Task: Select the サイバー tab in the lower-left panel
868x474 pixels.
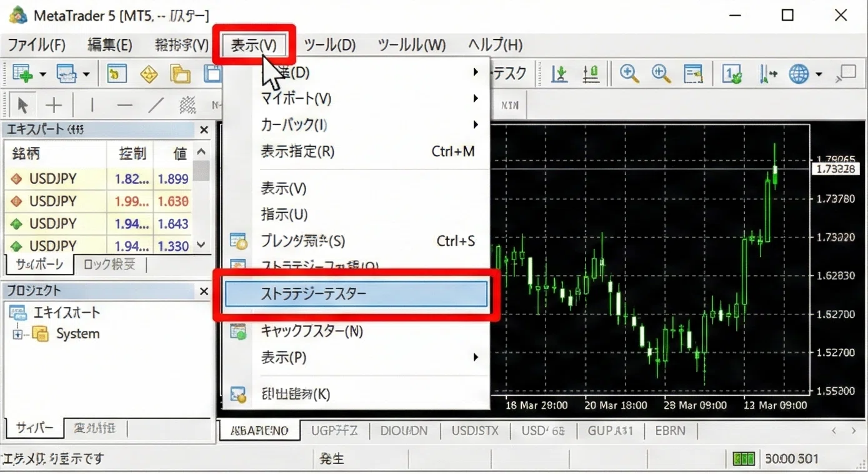Action: [34, 428]
